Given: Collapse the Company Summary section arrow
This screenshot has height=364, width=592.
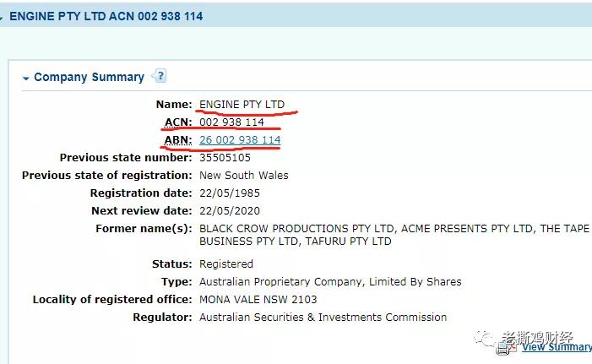Looking at the screenshot, I should coord(25,79).
